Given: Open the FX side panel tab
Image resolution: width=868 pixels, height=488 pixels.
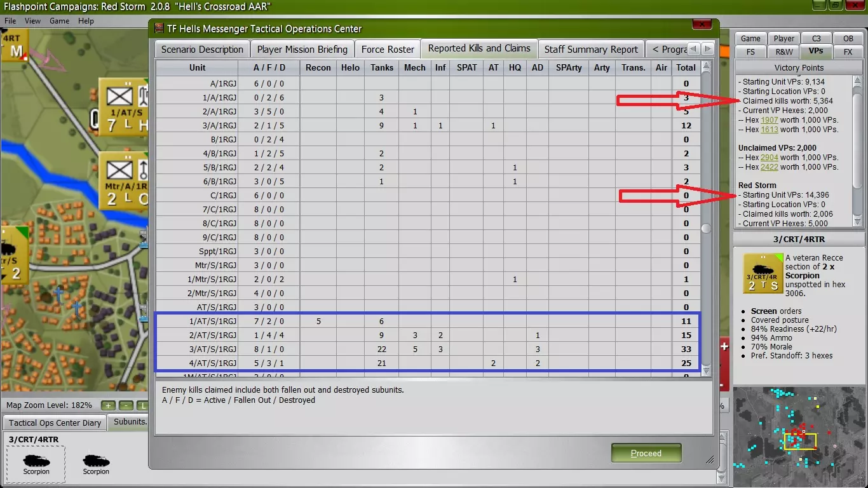Looking at the screenshot, I should click(x=848, y=51).
